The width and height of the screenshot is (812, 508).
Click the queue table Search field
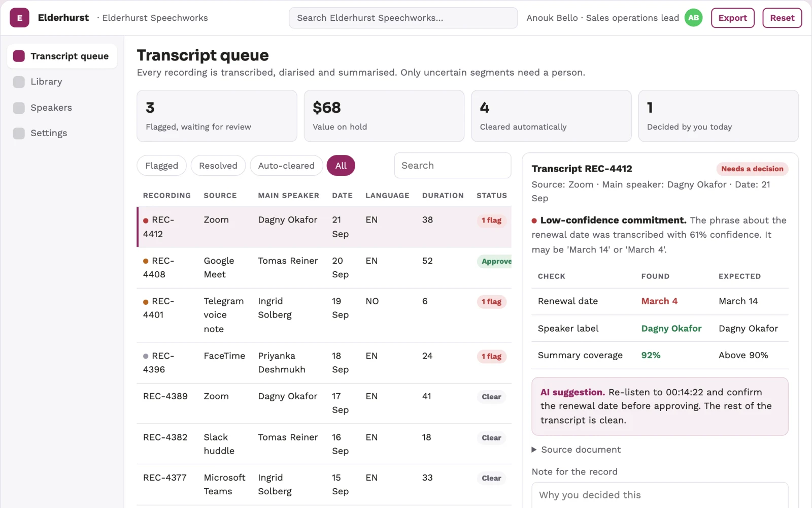point(453,166)
